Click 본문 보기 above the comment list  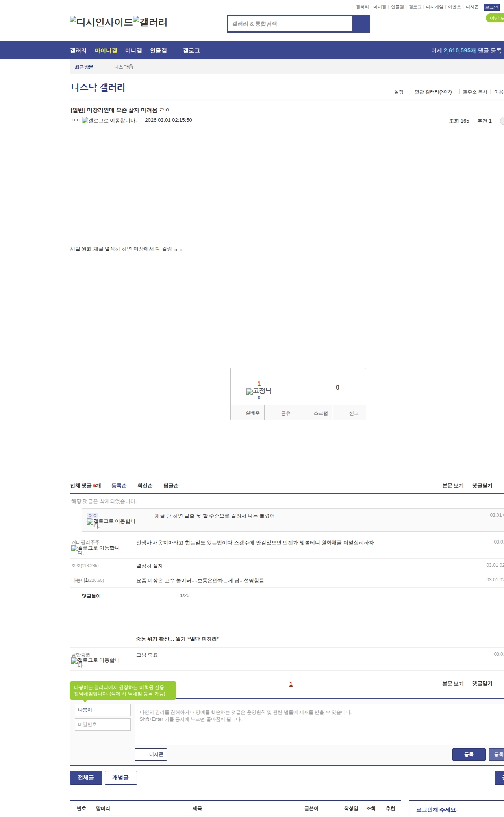tap(453, 486)
